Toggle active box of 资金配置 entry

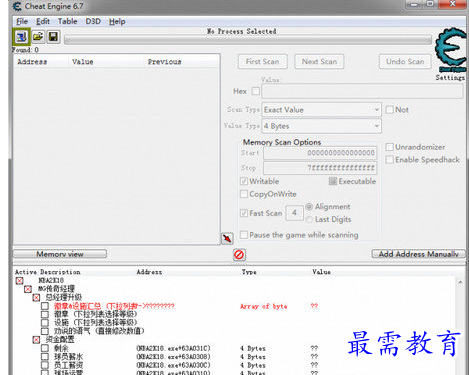click(x=36, y=340)
